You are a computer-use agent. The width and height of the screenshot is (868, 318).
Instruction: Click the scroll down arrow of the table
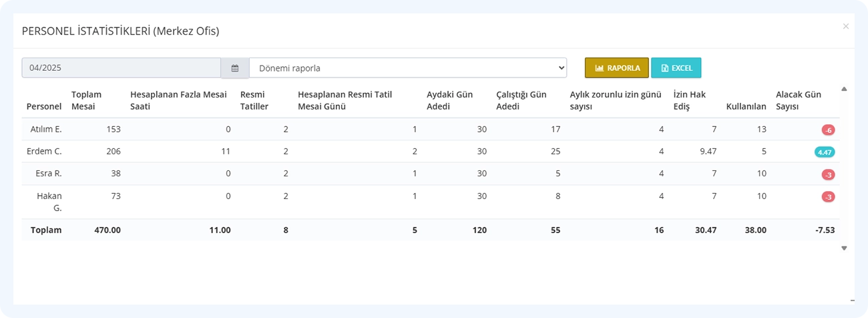[844, 248]
